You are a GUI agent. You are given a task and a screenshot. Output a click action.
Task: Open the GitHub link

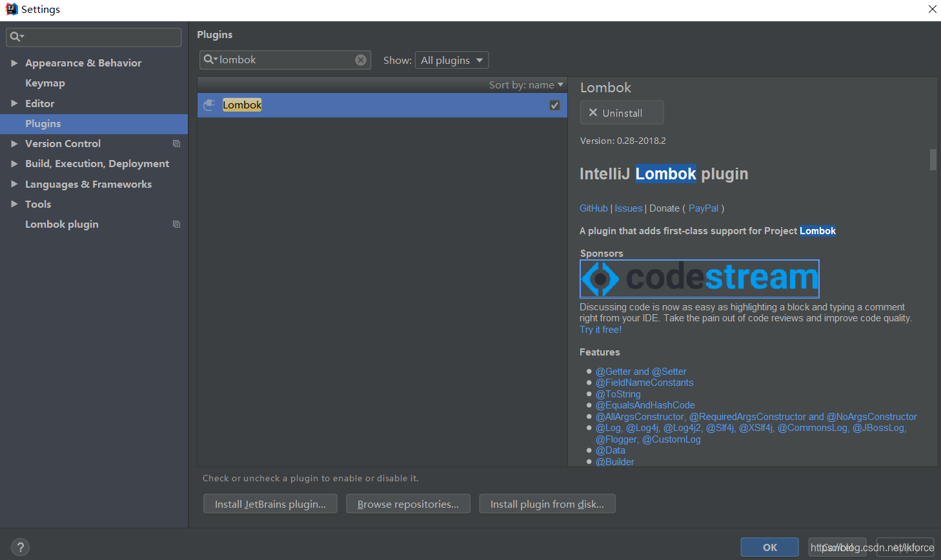(x=594, y=208)
